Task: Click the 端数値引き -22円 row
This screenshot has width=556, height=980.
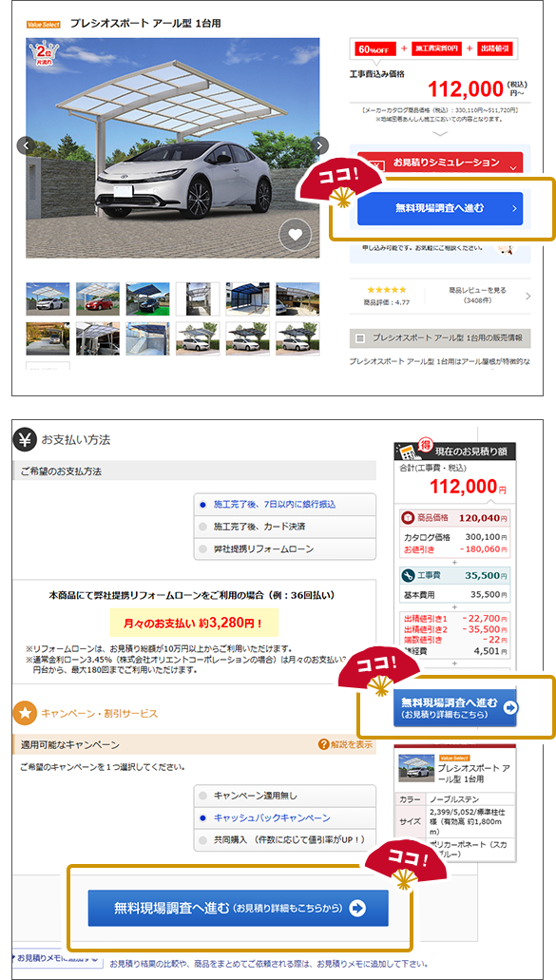Action: pyautogui.click(x=455, y=640)
